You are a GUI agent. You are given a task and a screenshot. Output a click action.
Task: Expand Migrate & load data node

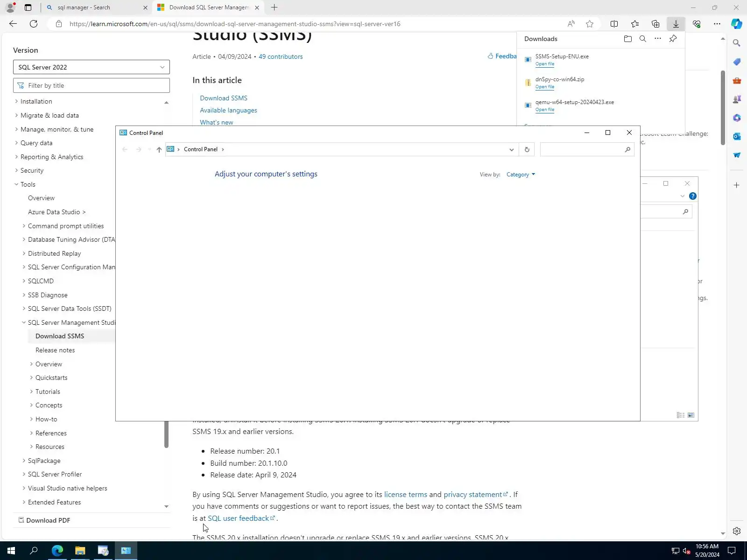point(16,115)
